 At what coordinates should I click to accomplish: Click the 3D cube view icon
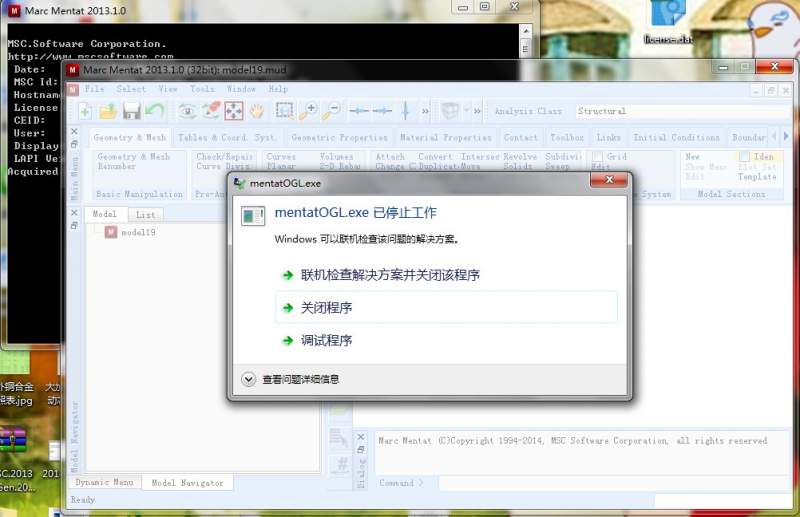[x=450, y=111]
